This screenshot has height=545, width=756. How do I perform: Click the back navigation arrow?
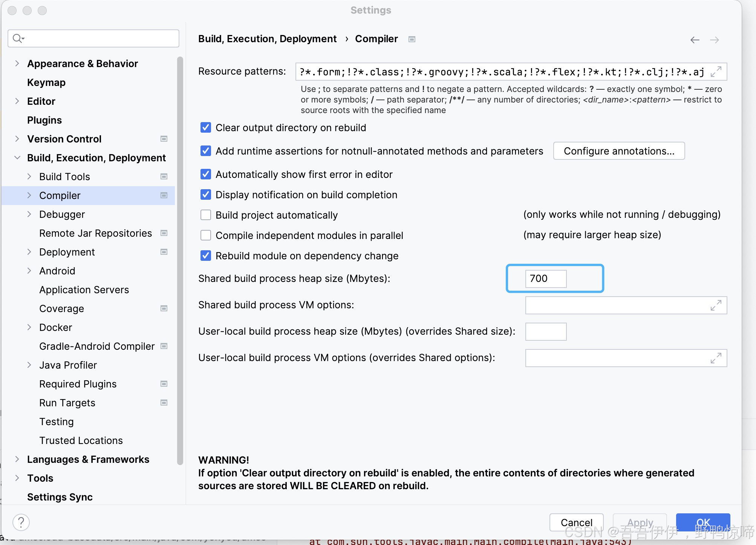pos(695,40)
